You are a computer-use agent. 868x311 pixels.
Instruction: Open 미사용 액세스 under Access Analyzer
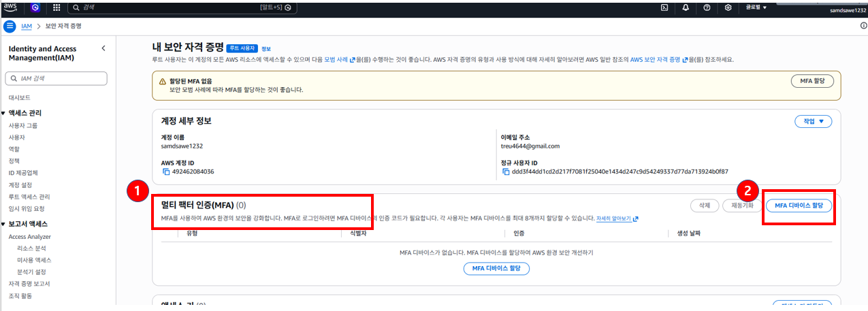pos(34,260)
